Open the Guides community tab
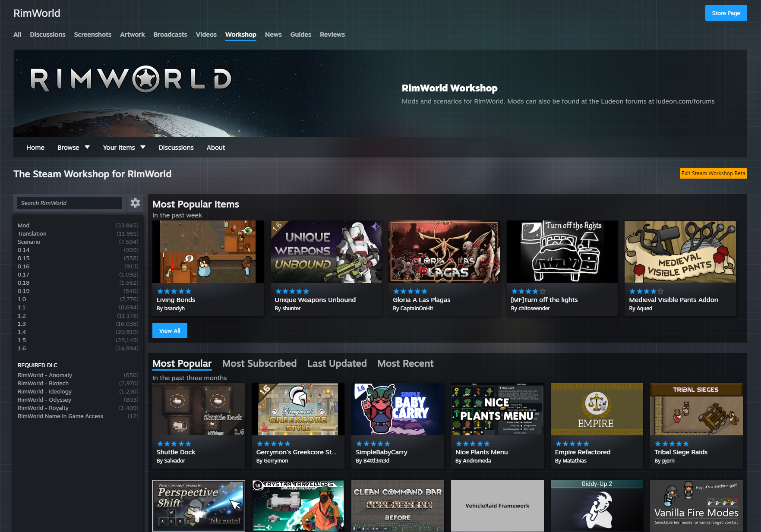This screenshot has width=761, height=532. pos(301,35)
